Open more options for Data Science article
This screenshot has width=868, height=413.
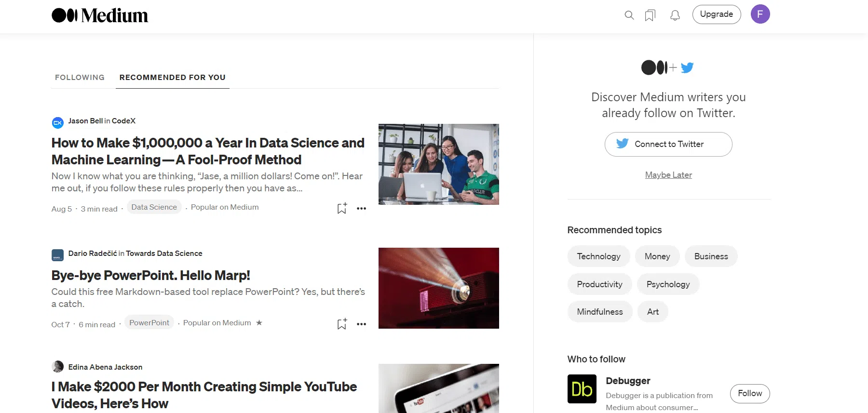click(x=361, y=209)
